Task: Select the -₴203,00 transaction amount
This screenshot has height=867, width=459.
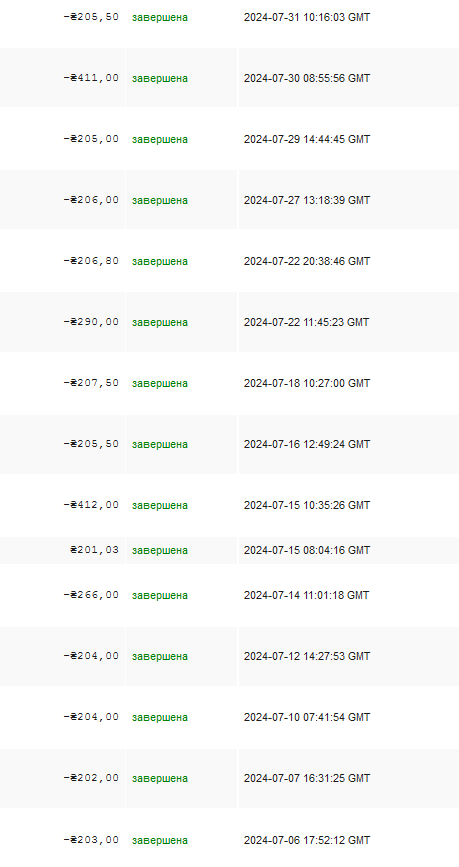Action: tap(91, 840)
